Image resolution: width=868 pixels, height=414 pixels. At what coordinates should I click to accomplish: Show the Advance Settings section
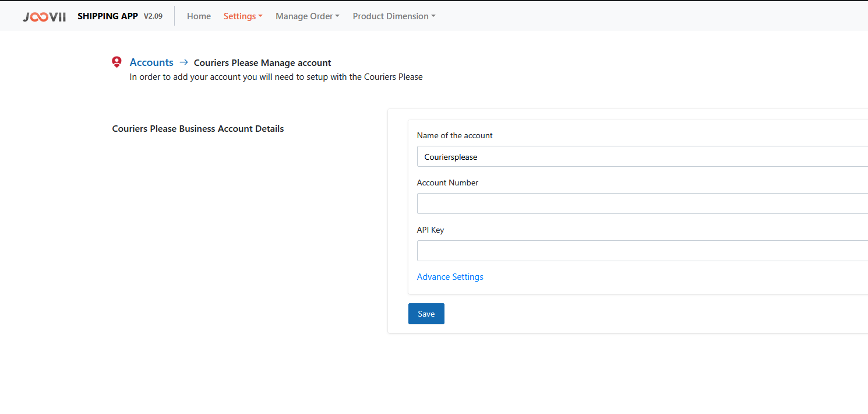point(450,277)
